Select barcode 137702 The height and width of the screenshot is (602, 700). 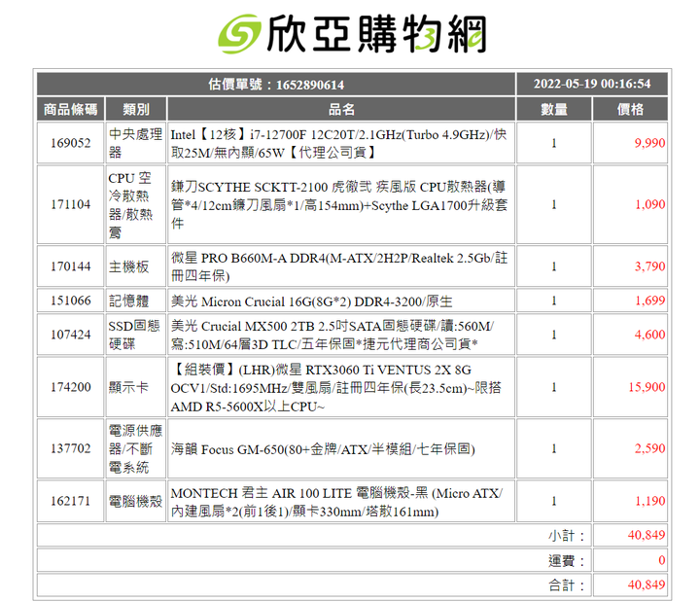pyautogui.click(x=71, y=448)
